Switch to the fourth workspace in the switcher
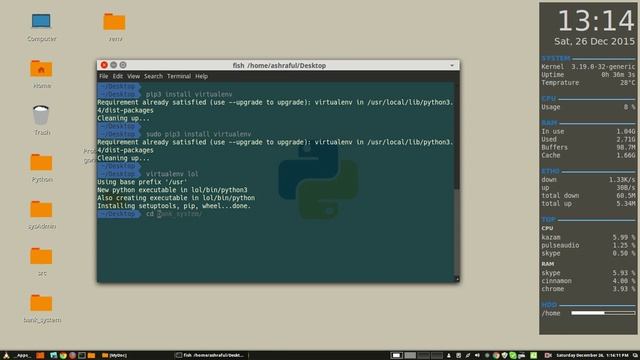 [x=437, y=356]
